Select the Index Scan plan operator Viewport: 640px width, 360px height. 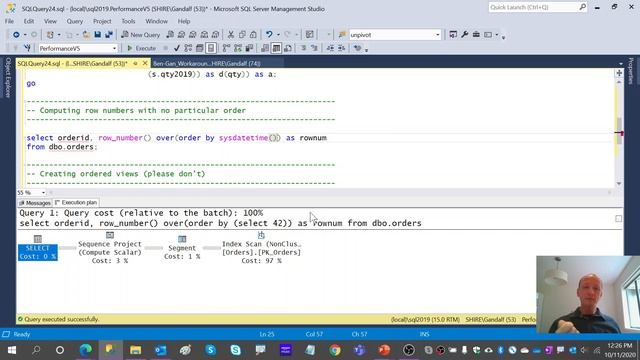[261, 248]
